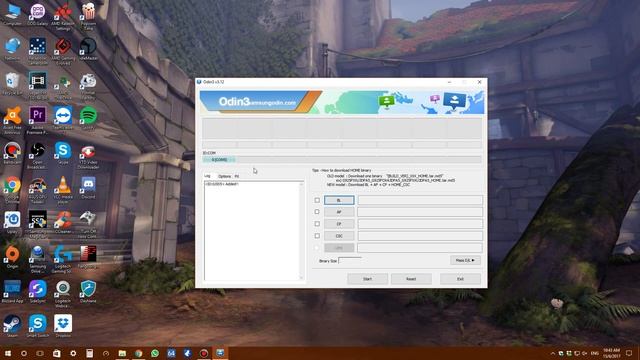Switch to the Log tab in Odin
The width and height of the screenshot is (640, 360).
[x=208, y=176]
